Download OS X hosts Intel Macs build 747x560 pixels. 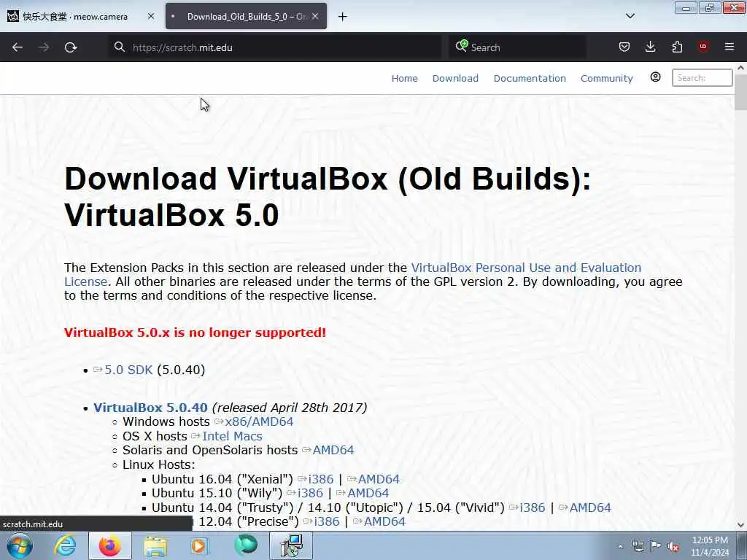232,436
